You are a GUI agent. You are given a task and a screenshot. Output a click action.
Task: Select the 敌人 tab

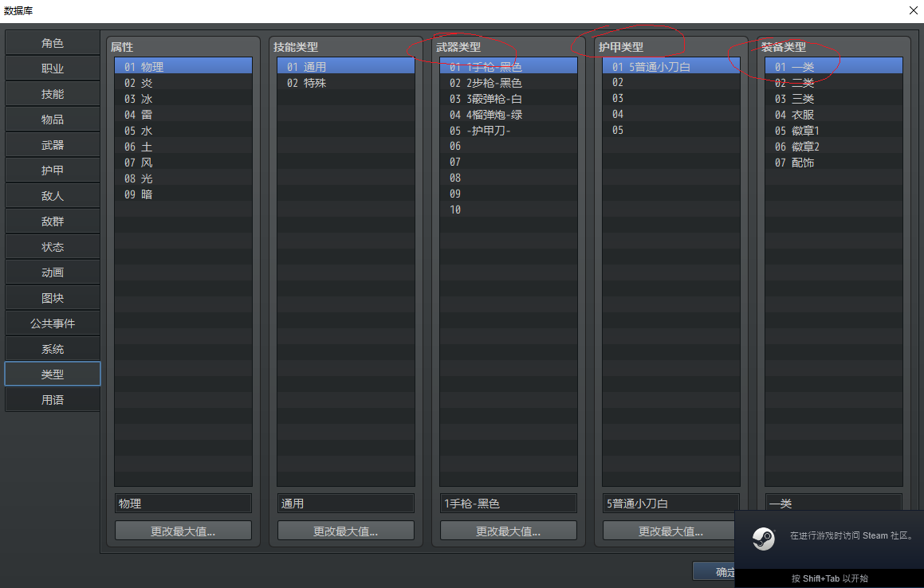pyautogui.click(x=53, y=196)
